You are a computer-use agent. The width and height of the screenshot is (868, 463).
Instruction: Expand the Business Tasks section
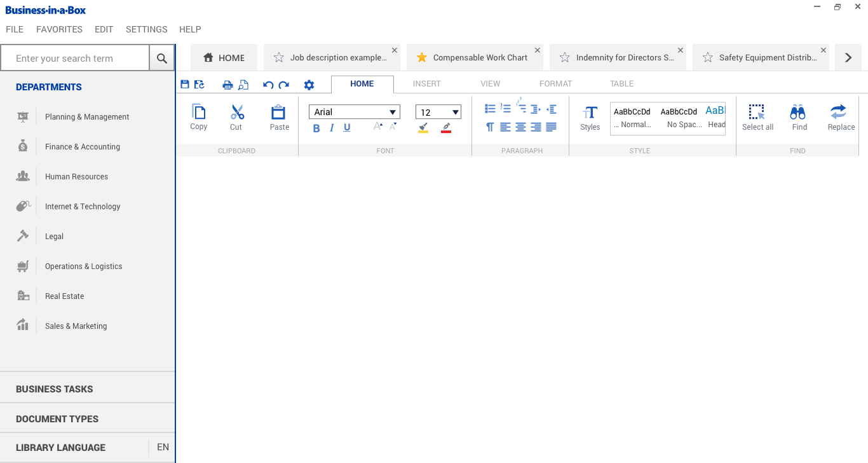[55, 389]
